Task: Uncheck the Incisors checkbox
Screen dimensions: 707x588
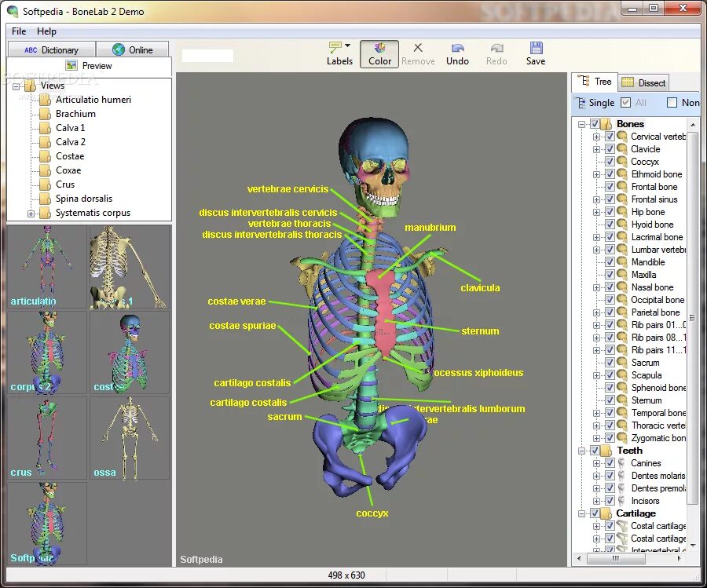Action: [x=610, y=501]
